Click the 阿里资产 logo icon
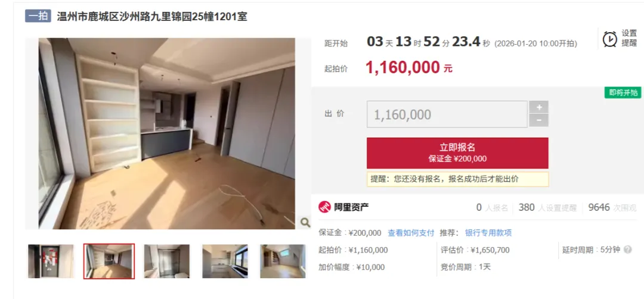The image size is (644, 299). pyautogui.click(x=324, y=207)
